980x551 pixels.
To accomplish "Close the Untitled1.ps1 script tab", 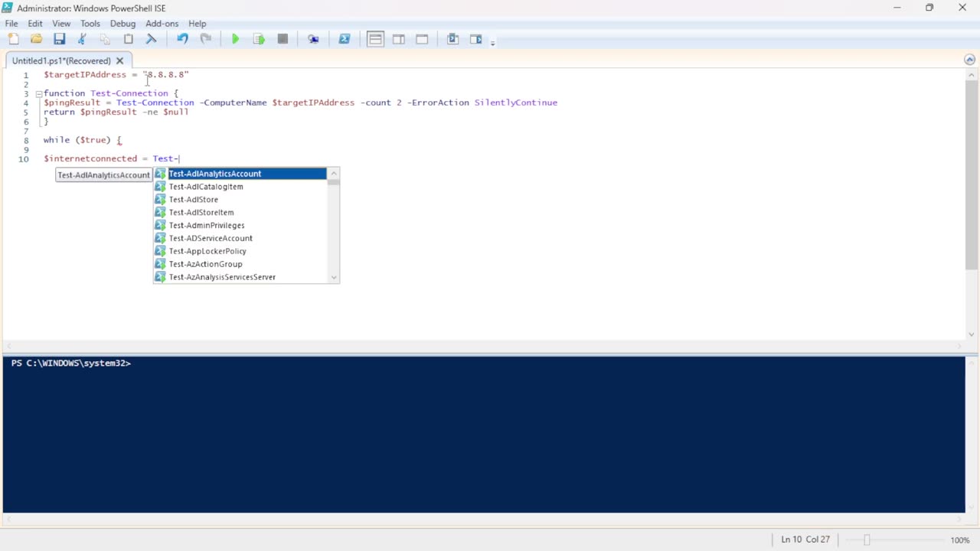I will click(x=119, y=60).
